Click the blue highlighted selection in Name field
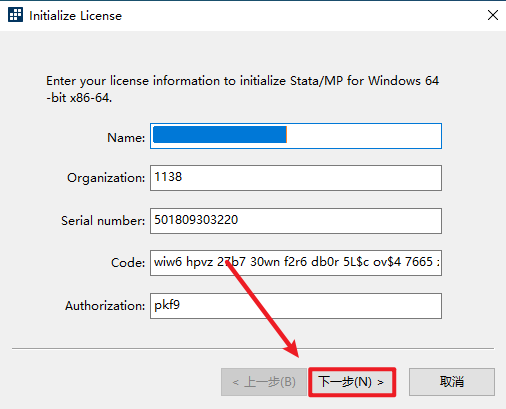Image resolution: width=506 pixels, height=409 pixels. click(220, 134)
